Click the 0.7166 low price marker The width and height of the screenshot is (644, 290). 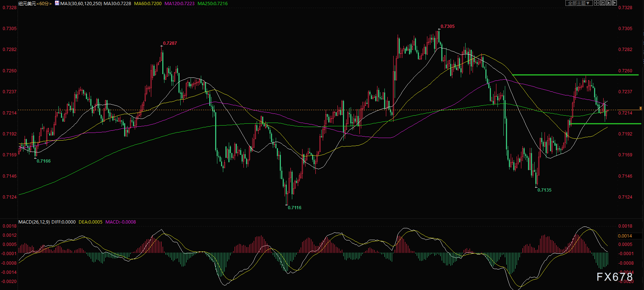coord(44,161)
